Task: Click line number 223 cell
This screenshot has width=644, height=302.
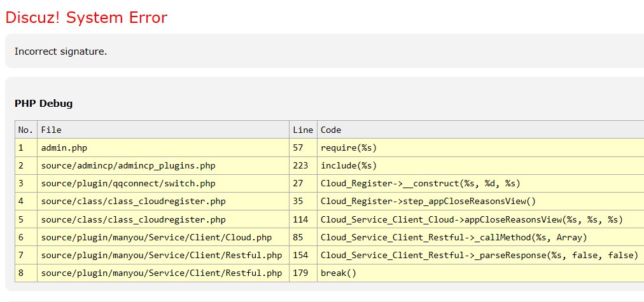Action: click(300, 166)
